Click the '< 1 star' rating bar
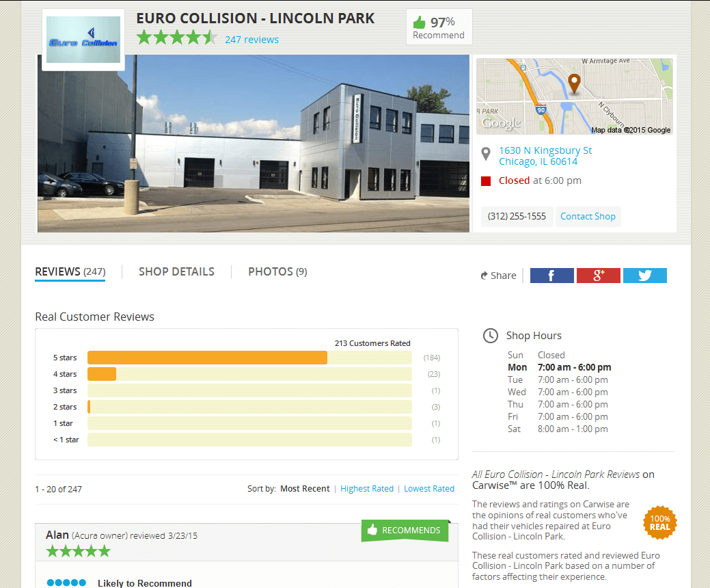This screenshot has width=710, height=588. [249, 440]
